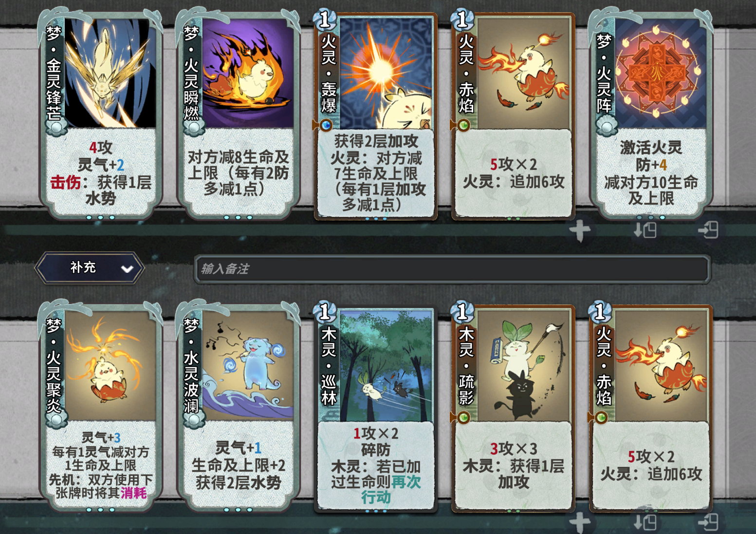Image resolution: width=756 pixels, height=534 pixels.
Task: Select the 梦·水灵波澜 card
Action: [x=238, y=405]
